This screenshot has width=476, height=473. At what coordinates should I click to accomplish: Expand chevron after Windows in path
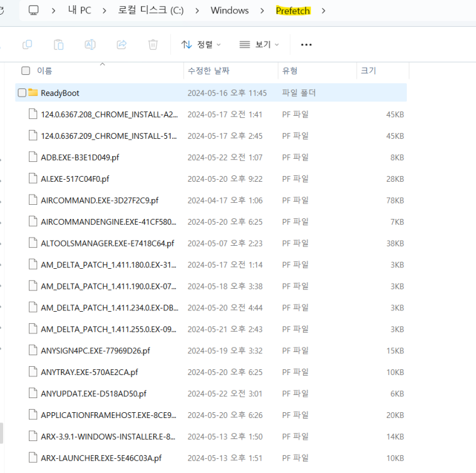click(x=262, y=11)
